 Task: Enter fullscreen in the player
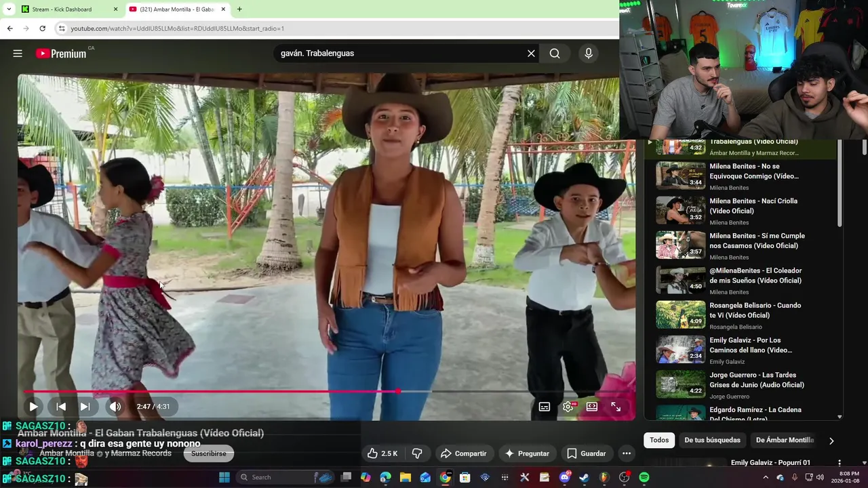click(616, 407)
